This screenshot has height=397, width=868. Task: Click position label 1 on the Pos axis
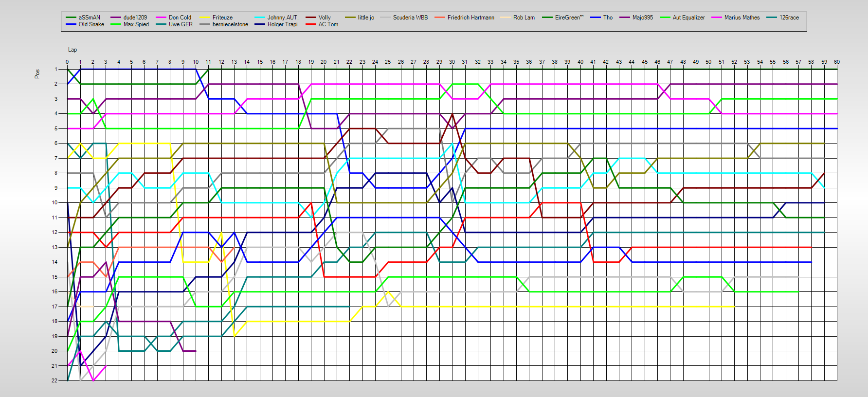click(56, 69)
